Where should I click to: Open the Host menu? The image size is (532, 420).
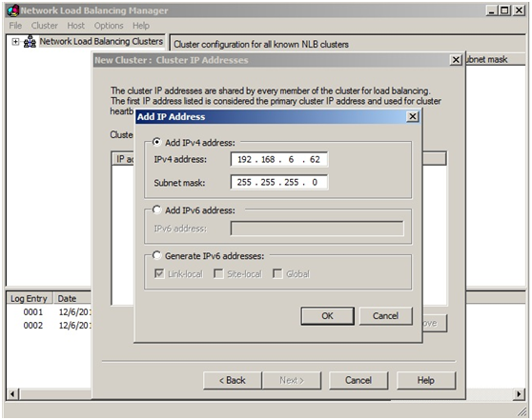[x=75, y=26]
